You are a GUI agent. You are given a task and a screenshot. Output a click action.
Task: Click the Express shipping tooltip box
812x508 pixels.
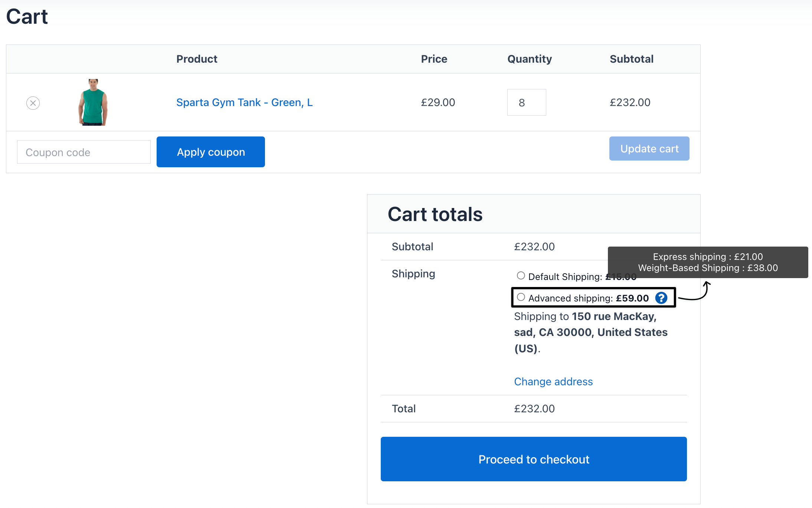[x=707, y=262]
